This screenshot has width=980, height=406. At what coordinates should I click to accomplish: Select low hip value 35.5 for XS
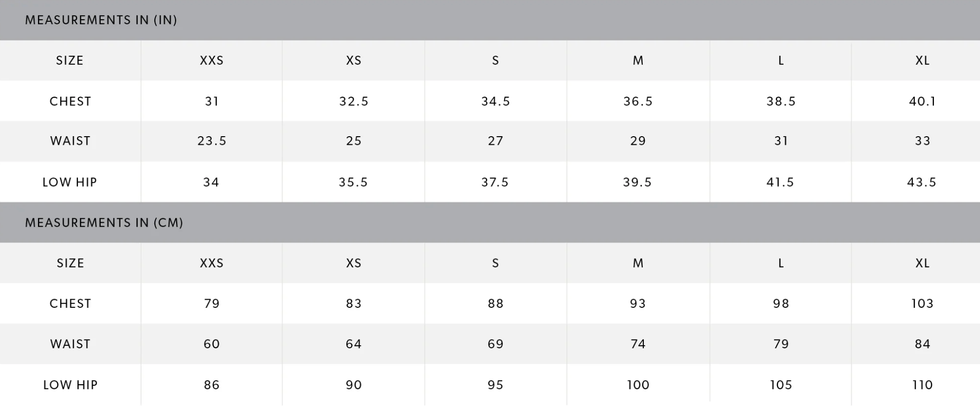click(x=353, y=182)
